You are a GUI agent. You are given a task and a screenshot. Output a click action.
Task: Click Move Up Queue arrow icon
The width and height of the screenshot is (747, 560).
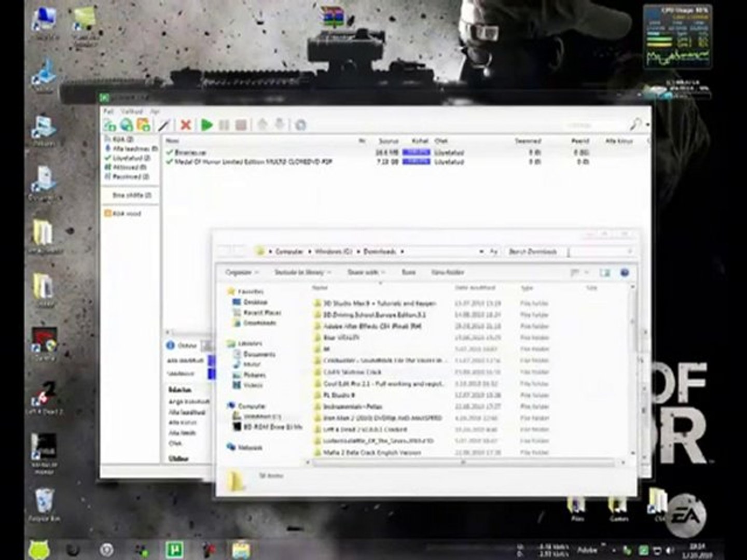[x=262, y=124]
